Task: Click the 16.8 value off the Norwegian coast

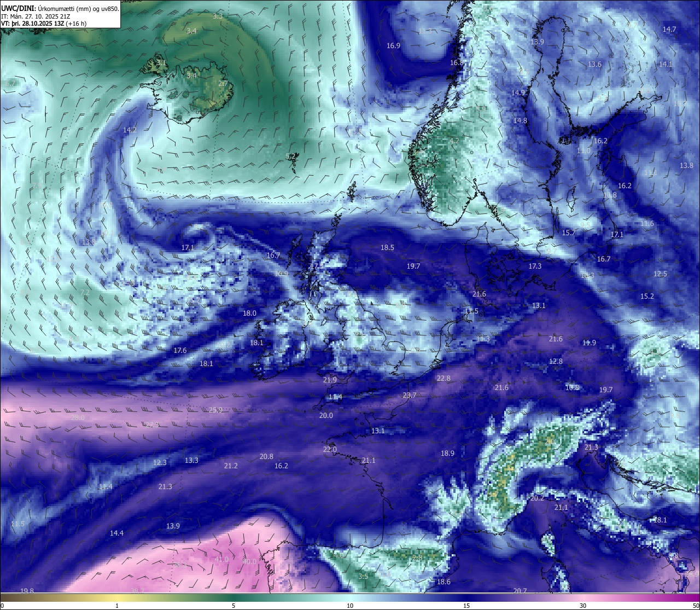Action: tap(457, 63)
